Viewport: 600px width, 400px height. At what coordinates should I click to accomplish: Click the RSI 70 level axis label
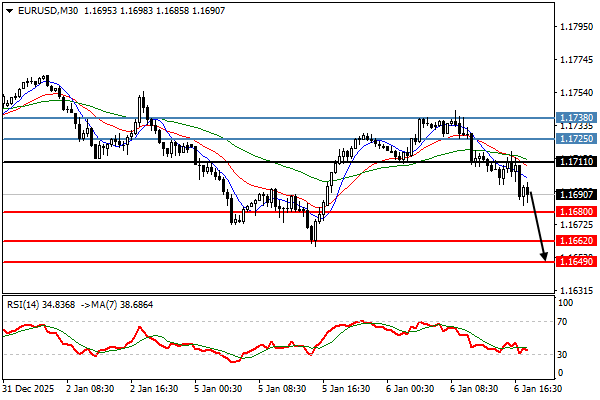(564, 322)
